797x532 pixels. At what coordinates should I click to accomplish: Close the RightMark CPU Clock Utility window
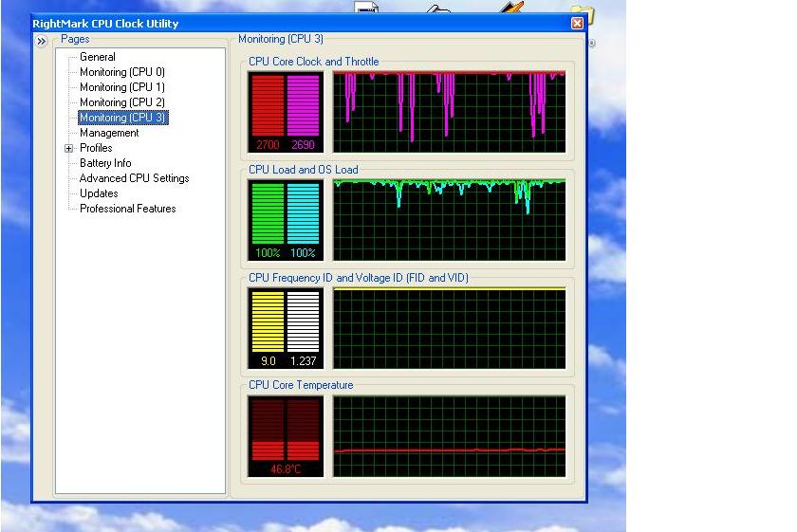577,24
